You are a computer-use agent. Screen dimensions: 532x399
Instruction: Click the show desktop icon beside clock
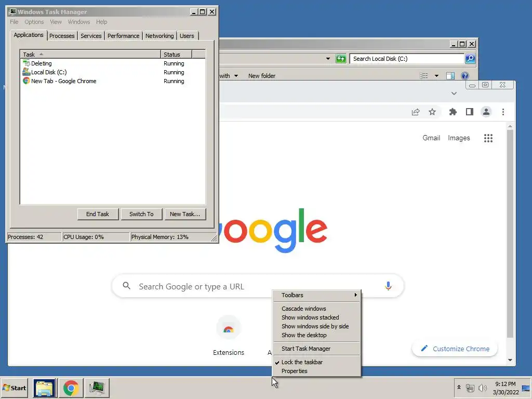coord(526,388)
